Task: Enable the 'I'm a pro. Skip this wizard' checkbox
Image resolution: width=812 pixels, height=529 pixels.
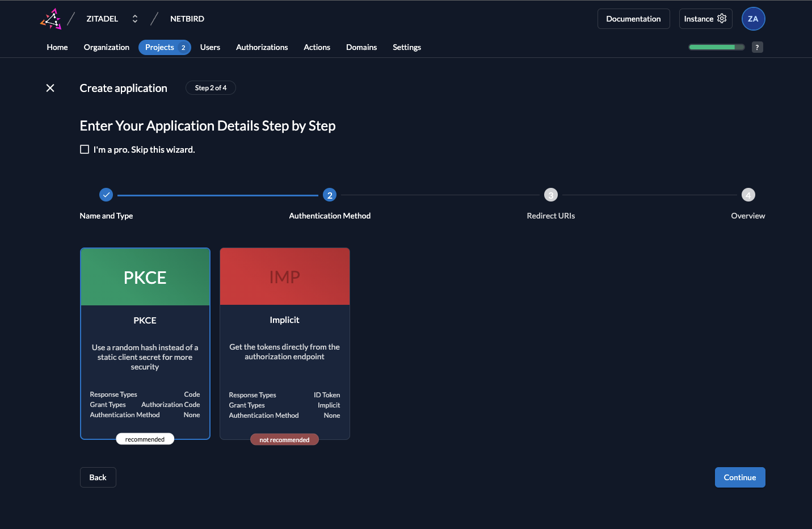Action: click(84, 149)
